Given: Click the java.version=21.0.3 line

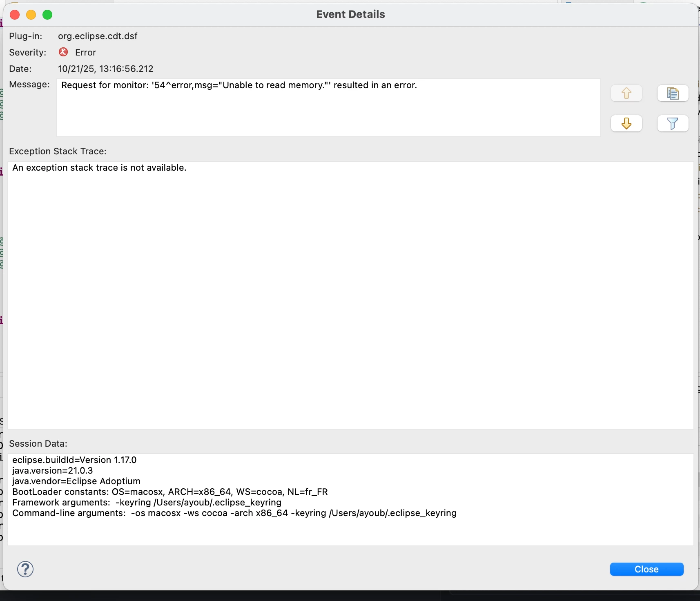Looking at the screenshot, I should pyautogui.click(x=53, y=470).
